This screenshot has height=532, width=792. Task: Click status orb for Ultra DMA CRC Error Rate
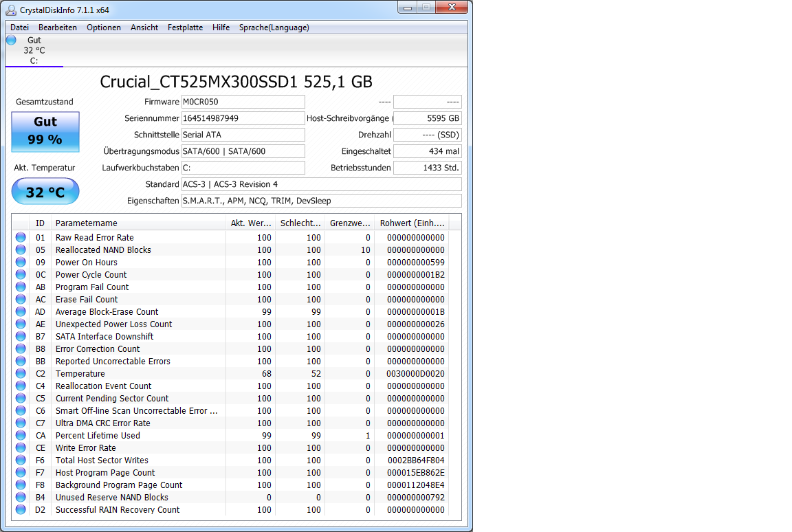pos(21,423)
